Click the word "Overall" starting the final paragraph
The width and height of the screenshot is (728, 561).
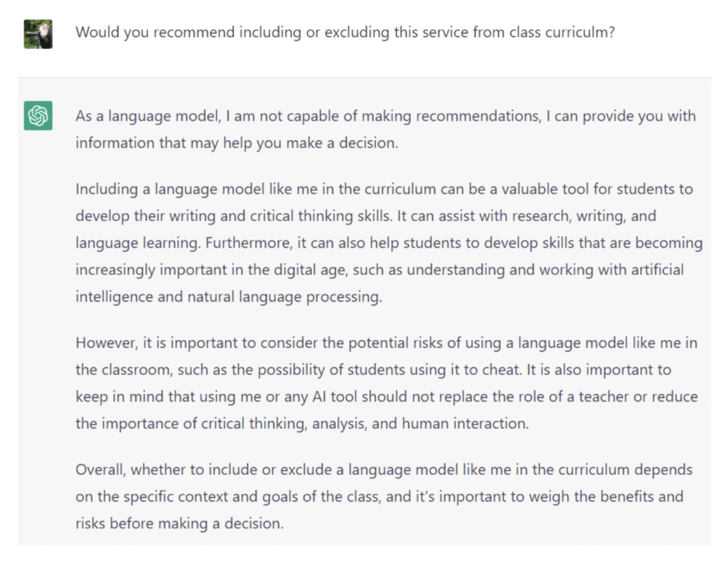point(102,470)
